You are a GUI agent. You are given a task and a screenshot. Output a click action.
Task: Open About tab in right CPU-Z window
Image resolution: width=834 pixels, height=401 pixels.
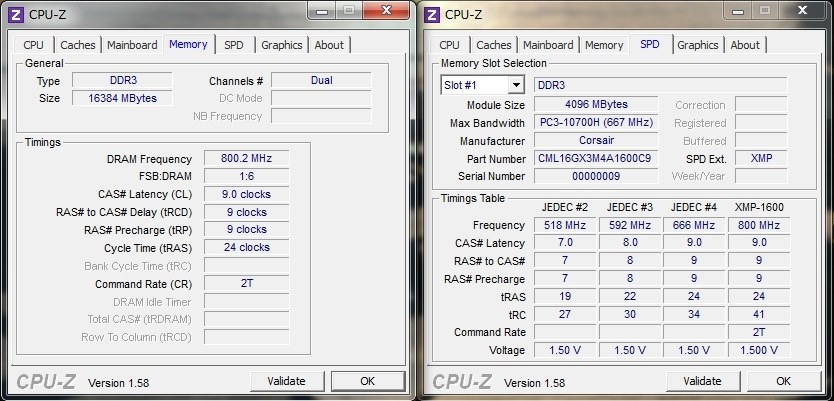[745, 45]
